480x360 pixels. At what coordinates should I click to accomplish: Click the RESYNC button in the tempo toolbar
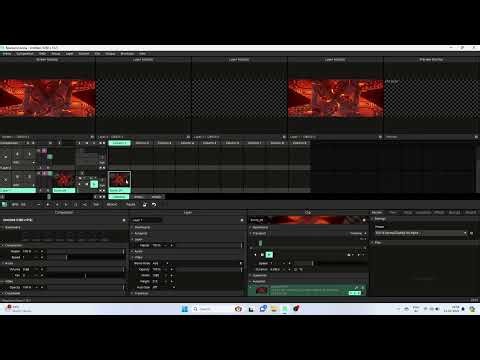112,204
